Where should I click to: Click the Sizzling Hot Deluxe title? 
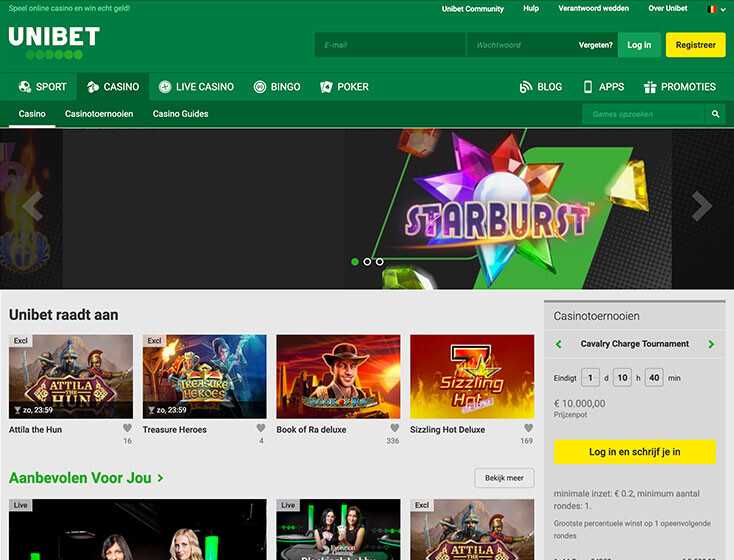[x=448, y=429]
